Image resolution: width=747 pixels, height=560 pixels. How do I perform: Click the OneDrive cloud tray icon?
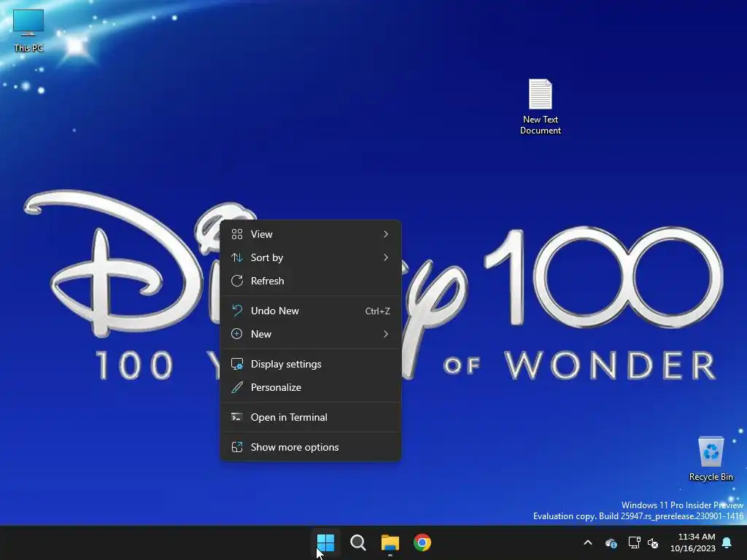[x=611, y=542]
